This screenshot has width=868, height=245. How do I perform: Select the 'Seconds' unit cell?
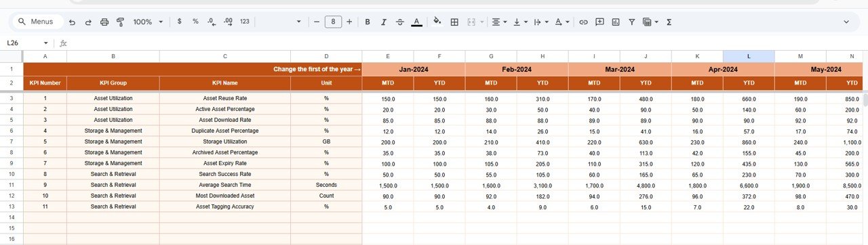pos(326,185)
